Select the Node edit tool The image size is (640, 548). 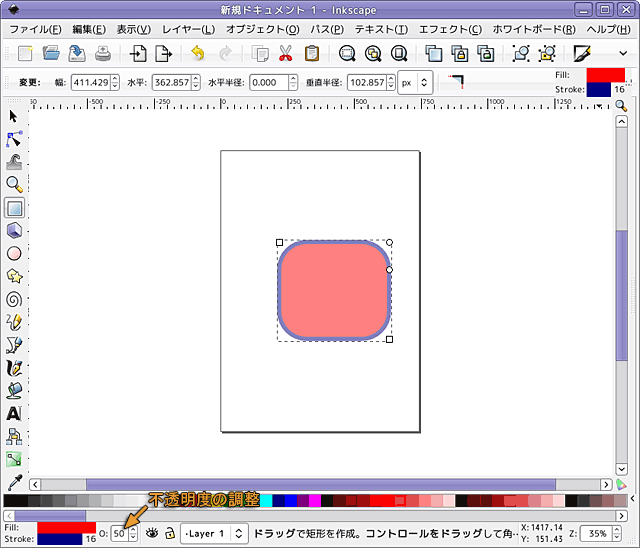tap(14, 139)
